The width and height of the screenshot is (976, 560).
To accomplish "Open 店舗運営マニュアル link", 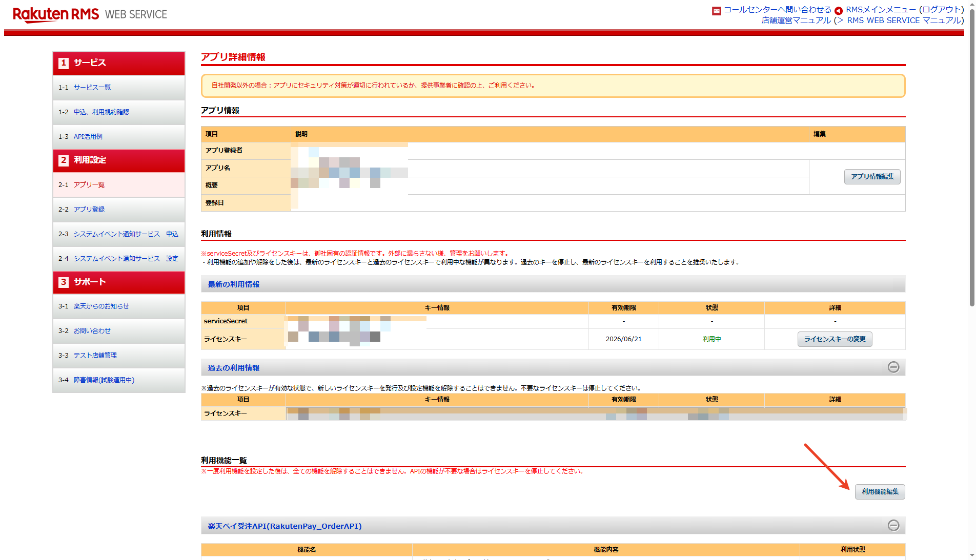I will coord(796,20).
